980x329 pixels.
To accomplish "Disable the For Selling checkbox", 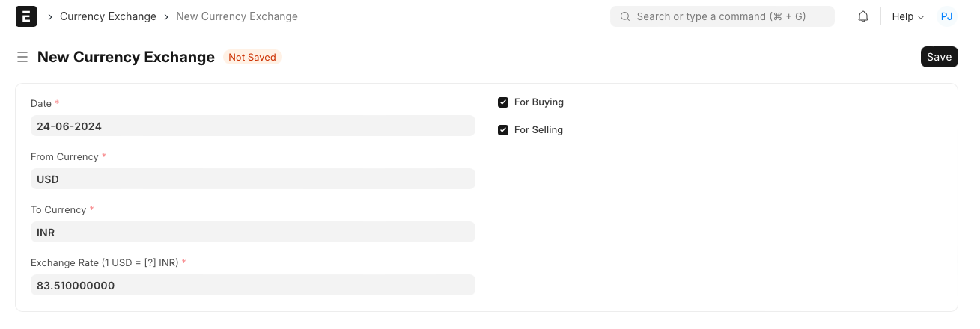I will point(503,130).
